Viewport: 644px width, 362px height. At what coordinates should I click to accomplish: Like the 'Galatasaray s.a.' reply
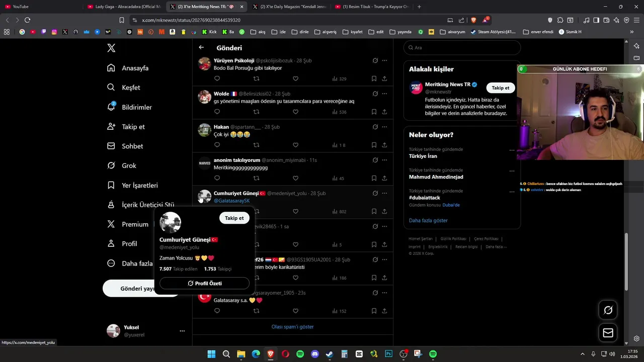point(295,311)
